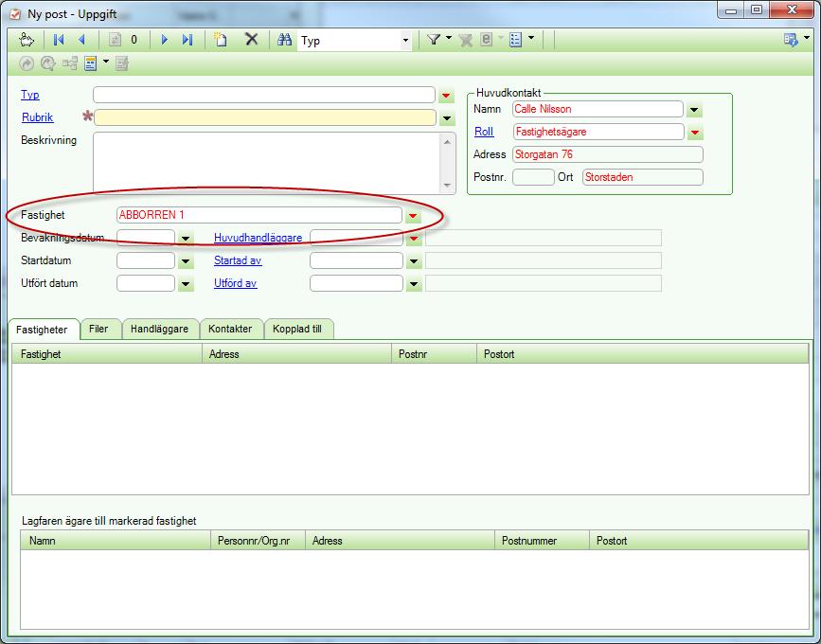The image size is (821, 644).
Task: Open the Utfört datum date picker
Action: point(186,284)
